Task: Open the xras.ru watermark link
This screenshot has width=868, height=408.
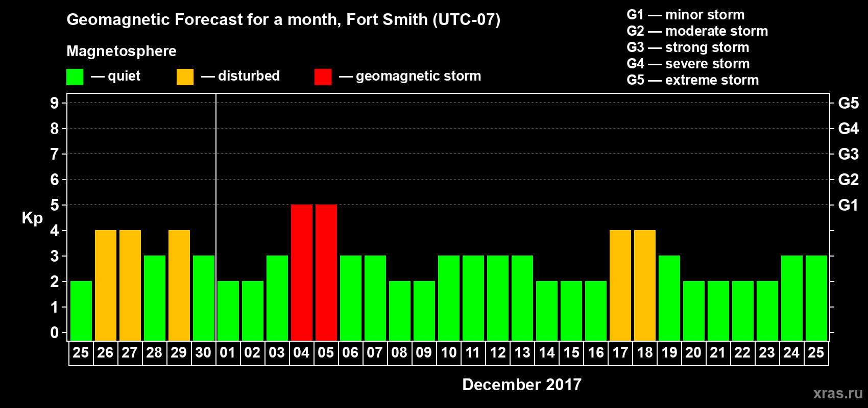Action: (838, 393)
